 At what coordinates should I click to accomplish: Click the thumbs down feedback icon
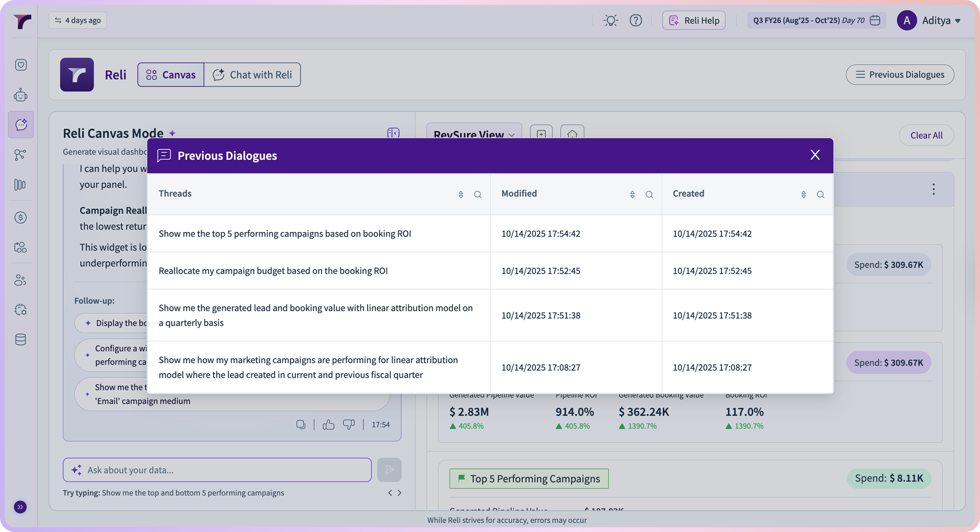click(349, 424)
